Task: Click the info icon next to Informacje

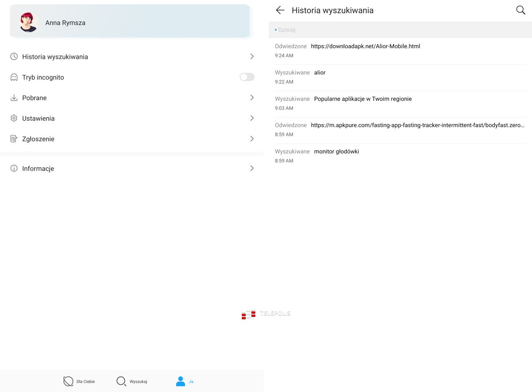Action: point(14,168)
